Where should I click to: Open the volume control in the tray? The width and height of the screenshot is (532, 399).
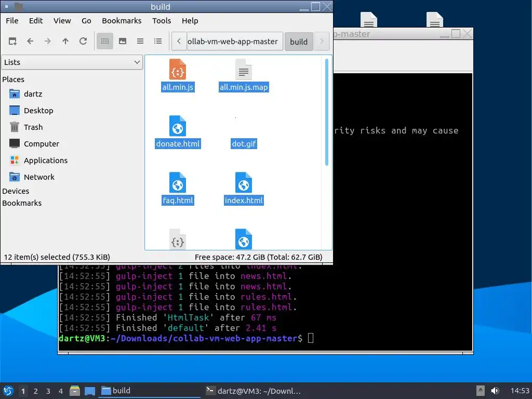[495, 391]
